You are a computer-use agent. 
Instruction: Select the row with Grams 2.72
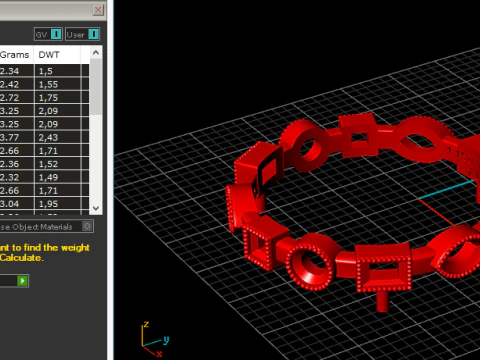pos(44,97)
